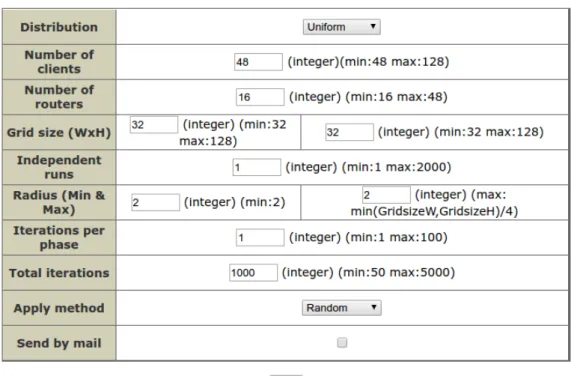571x376 pixels.
Task: Click the Total iterations field showing 1000
Action: pyautogui.click(x=253, y=272)
